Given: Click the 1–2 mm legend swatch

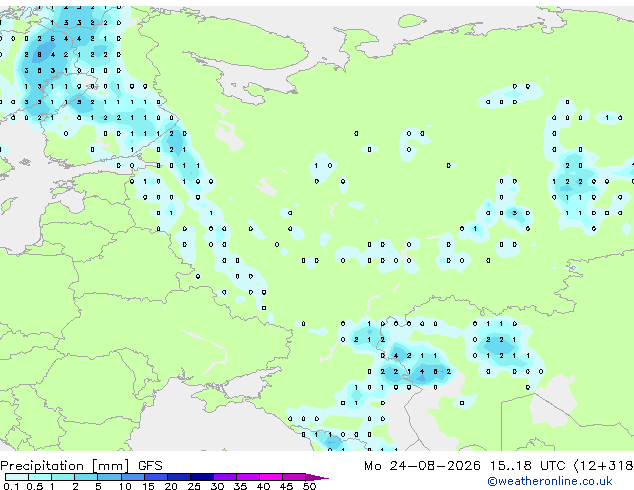Looking at the screenshot, I should (63, 477).
